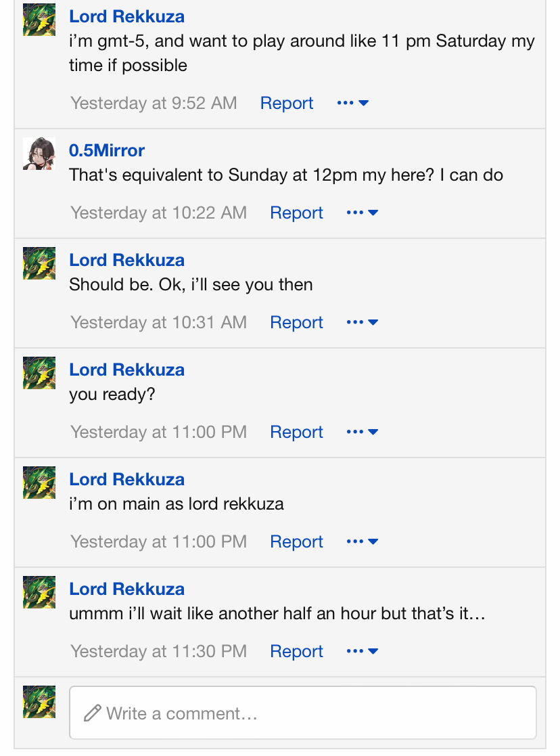This screenshot has width=560, height=756.
Task: Open more options on 10:31 AM comment
Action: [x=362, y=323]
